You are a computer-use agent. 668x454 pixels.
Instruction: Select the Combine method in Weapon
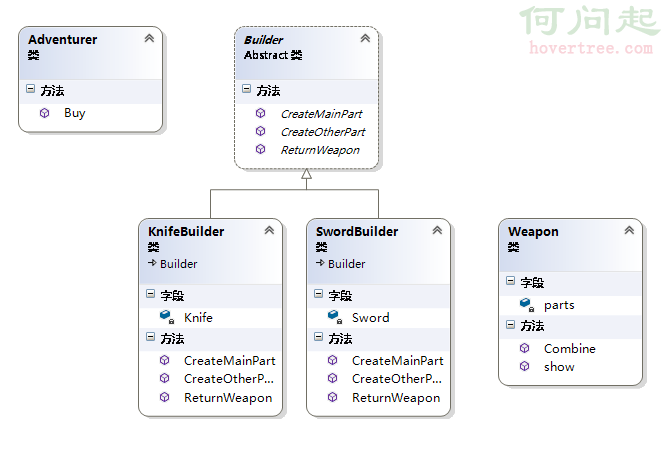pyautogui.click(x=570, y=349)
